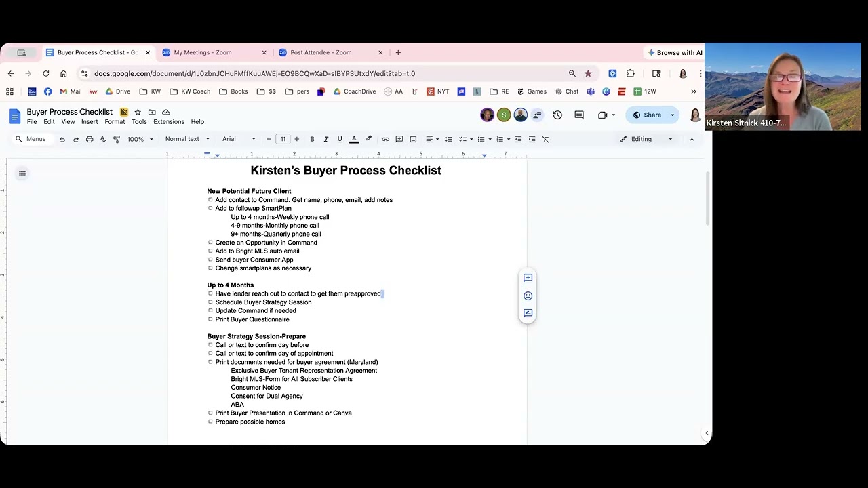
Task: Check 'Create an Opportunity in Command' box
Action: coord(210,242)
